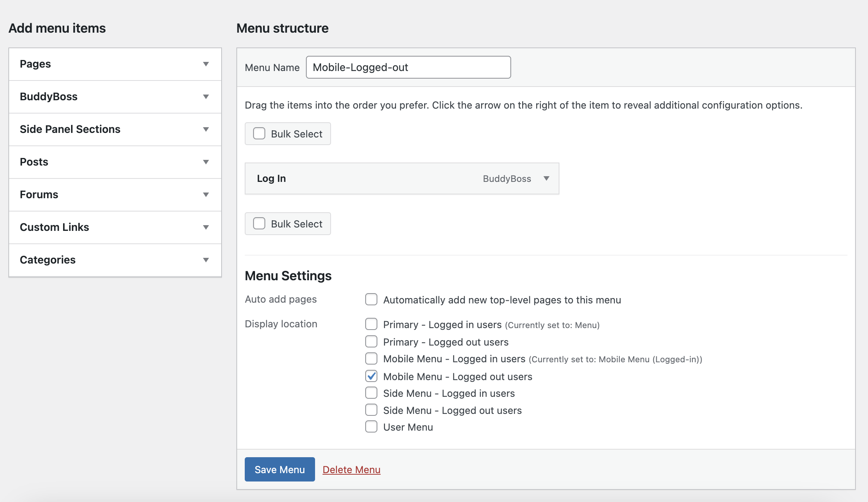The width and height of the screenshot is (868, 502).
Task: Check the top Bulk Select checkbox
Action: 259,134
